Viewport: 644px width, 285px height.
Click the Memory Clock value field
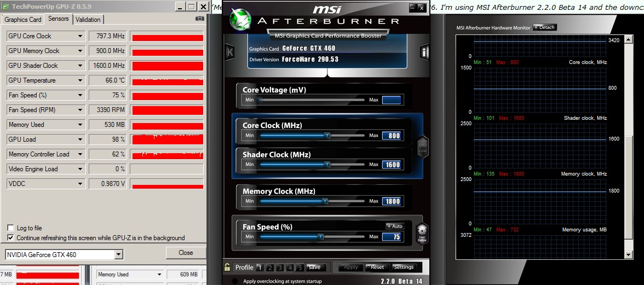[x=392, y=201]
